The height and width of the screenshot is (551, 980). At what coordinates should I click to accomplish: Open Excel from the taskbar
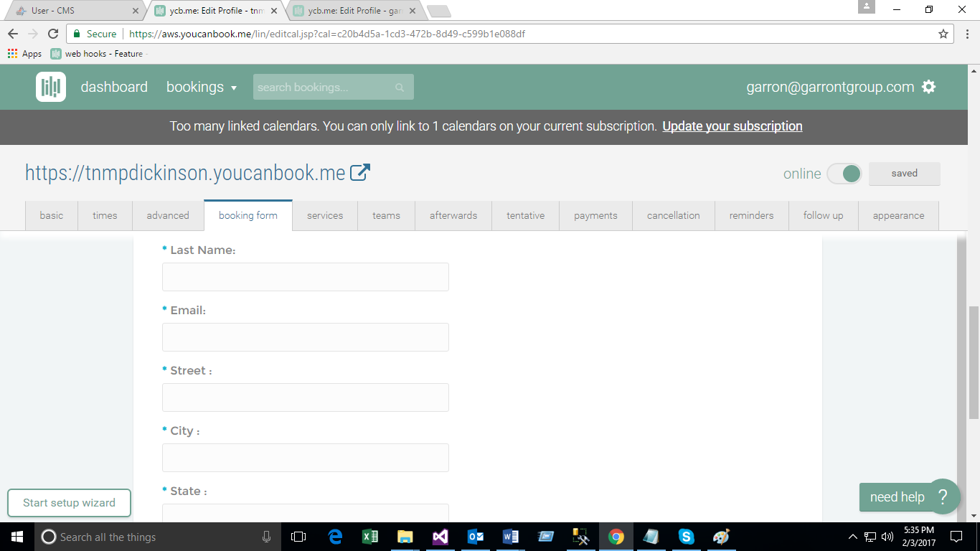[x=370, y=537]
